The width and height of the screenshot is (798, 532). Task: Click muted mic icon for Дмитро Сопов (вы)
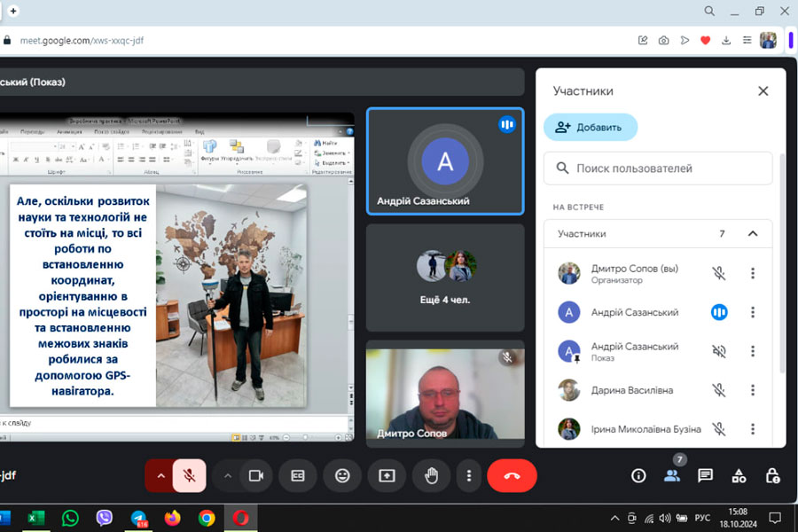718,273
